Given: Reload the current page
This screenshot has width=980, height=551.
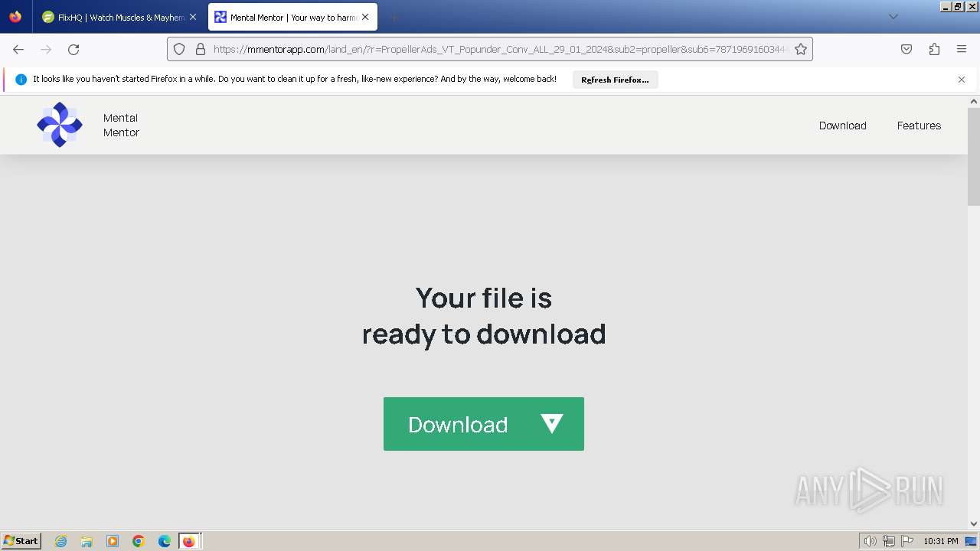Looking at the screenshot, I should (73, 49).
